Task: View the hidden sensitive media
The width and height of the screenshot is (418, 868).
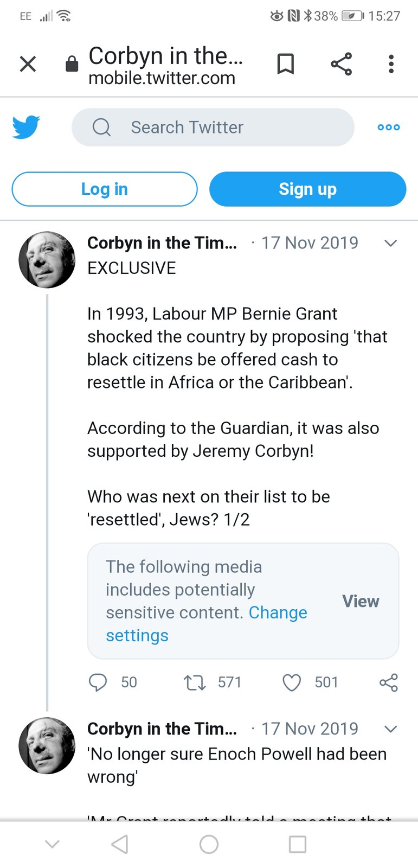Action: pyautogui.click(x=361, y=601)
